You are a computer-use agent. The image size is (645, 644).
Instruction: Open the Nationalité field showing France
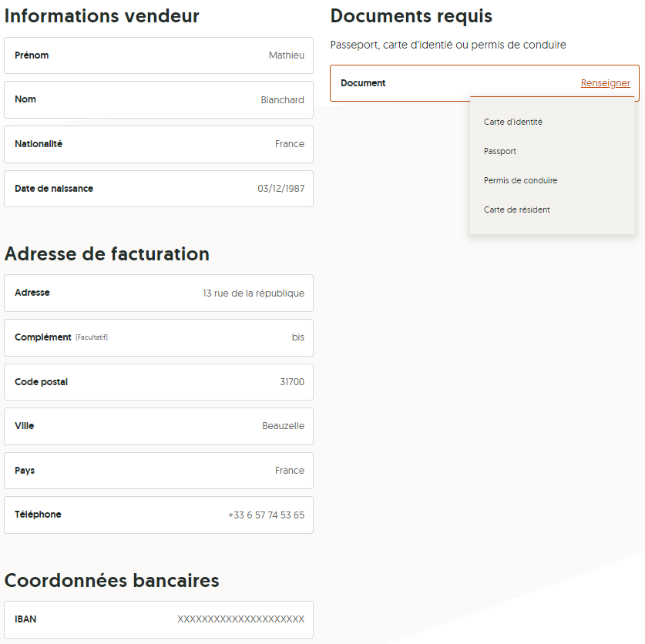click(159, 144)
